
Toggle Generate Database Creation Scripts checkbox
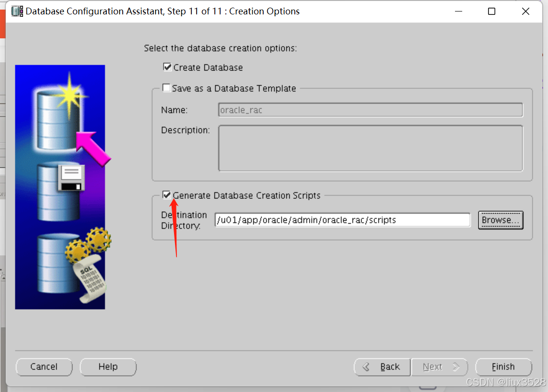click(x=166, y=195)
